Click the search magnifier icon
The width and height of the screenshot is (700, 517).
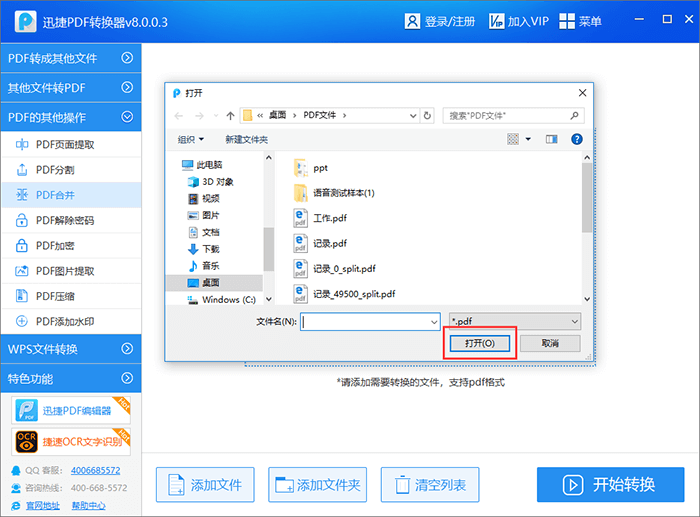tap(575, 116)
